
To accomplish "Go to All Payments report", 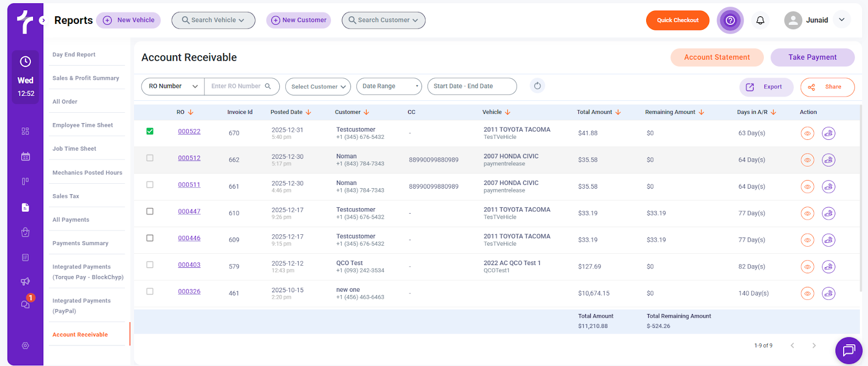I will (x=71, y=220).
